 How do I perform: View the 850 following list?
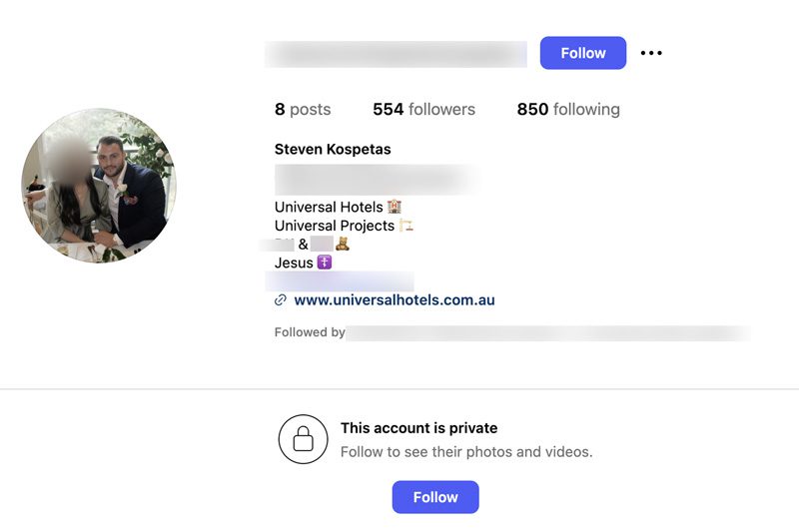(x=568, y=110)
